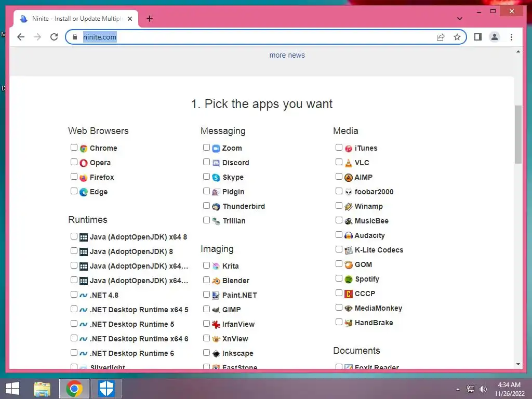Open Chrome's three-dot menu
Screen dimensions: 532x399
coord(511,37)
